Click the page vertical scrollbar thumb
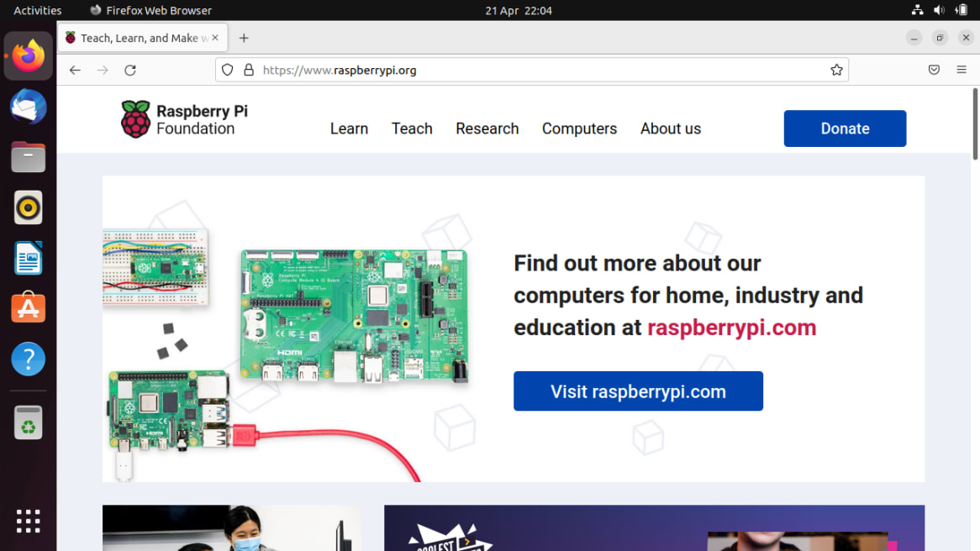This screenshot has width=980, height=551. 975,123
